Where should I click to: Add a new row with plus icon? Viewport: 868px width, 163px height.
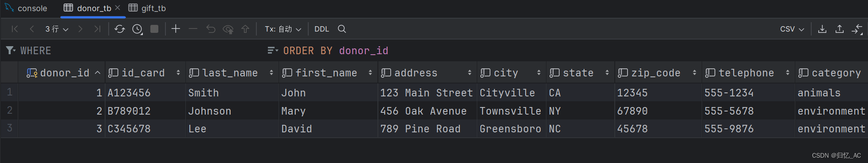(176, 29)
